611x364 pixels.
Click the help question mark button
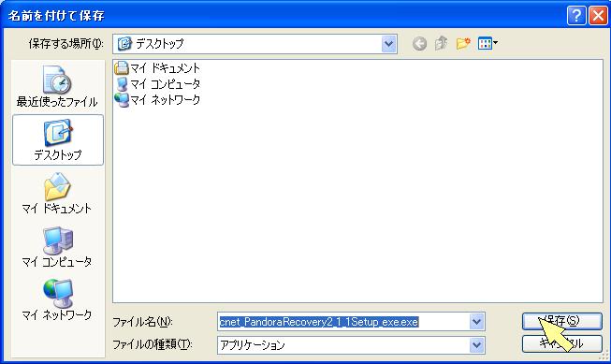(576, 16)
